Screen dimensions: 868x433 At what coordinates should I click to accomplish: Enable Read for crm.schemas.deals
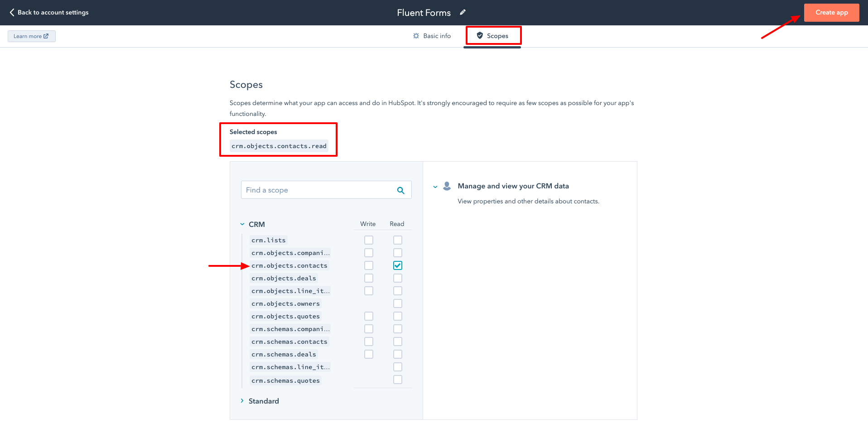(398, 354)
